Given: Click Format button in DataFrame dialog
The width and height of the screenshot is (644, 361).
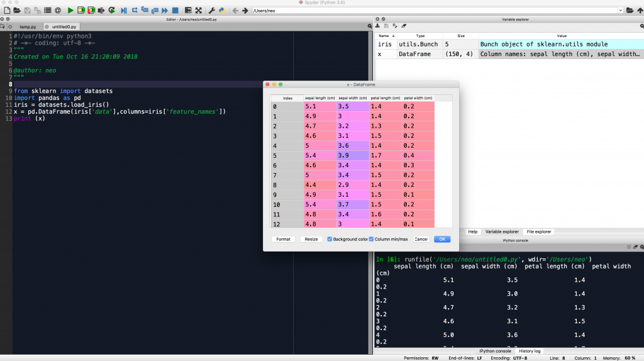Looking at the screenshot, I should click(283, 239).
